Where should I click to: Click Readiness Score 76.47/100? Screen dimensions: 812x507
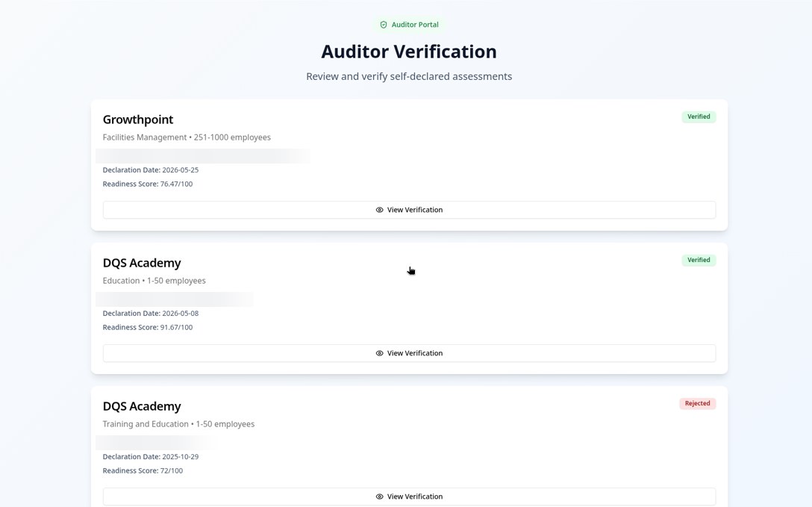(x=147, y=184)
